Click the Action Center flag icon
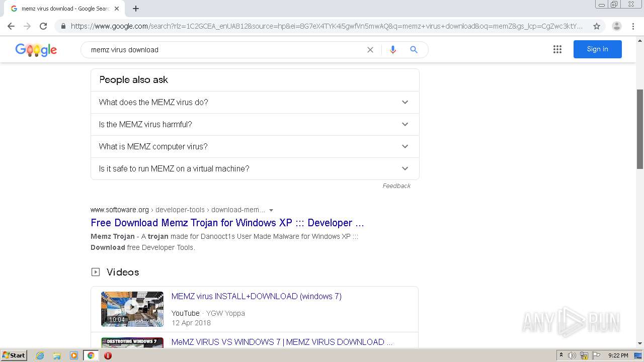This screenshot has width=644, height=362. click(x=596, y=355)
